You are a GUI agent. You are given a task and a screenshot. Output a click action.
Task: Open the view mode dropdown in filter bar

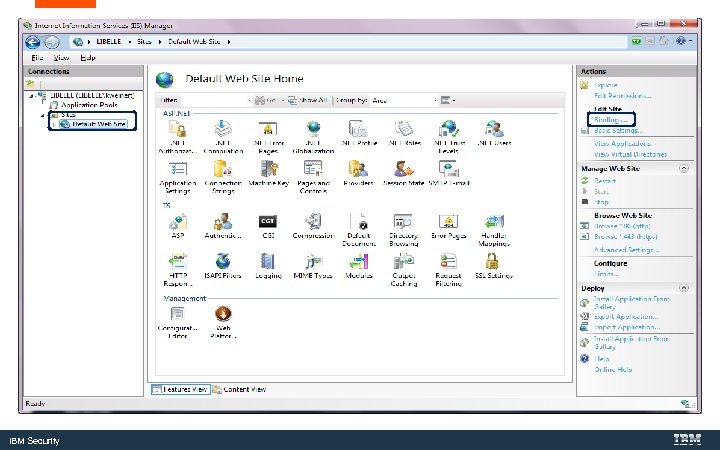(448, 100)
